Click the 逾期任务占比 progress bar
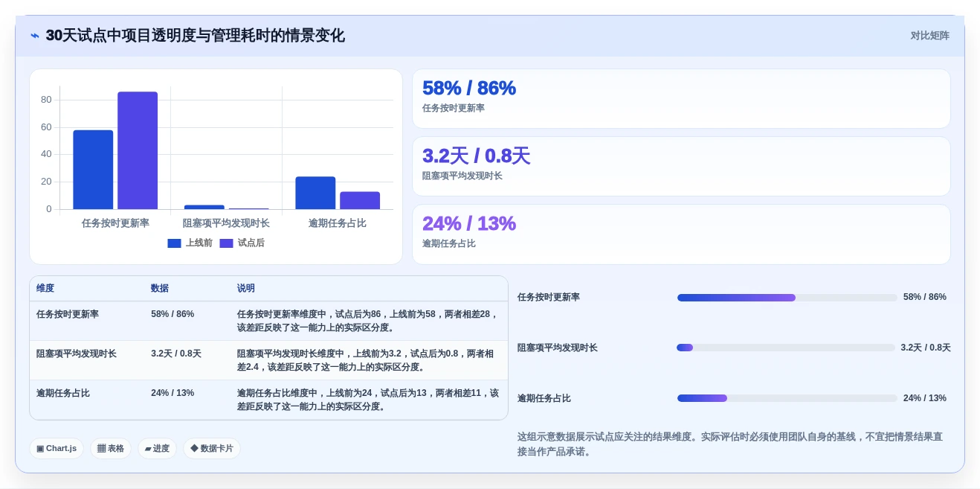Viewport: 980px width, 489px height. 787,398
